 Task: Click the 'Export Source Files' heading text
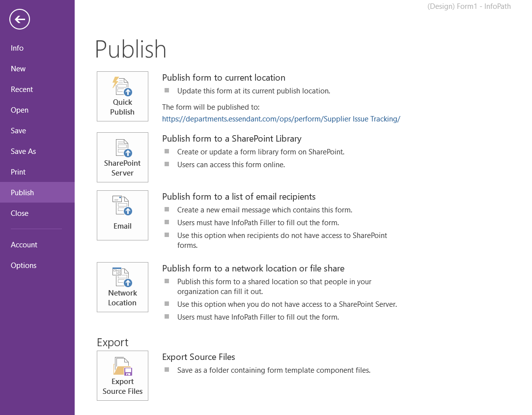click(x=198, y=357)
